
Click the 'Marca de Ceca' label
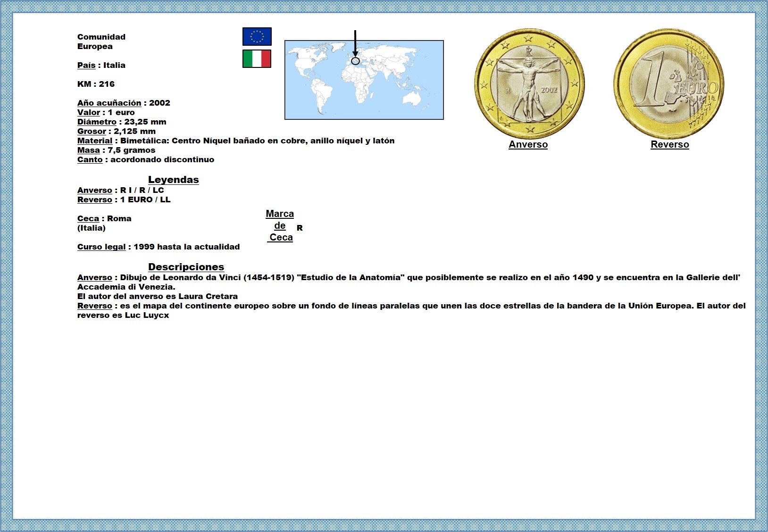[x=280, y=225]
